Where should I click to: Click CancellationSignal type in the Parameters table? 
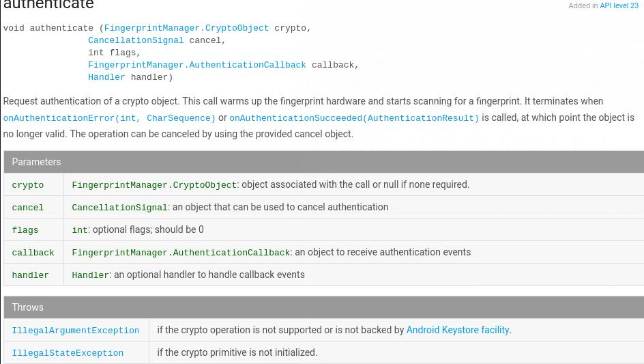coord(119,208)
